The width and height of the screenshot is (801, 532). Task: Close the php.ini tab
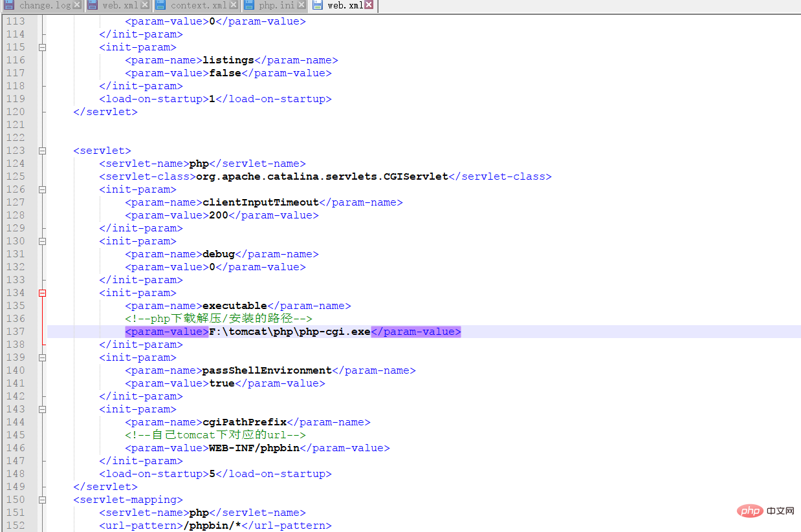click(x=301, y=5)
